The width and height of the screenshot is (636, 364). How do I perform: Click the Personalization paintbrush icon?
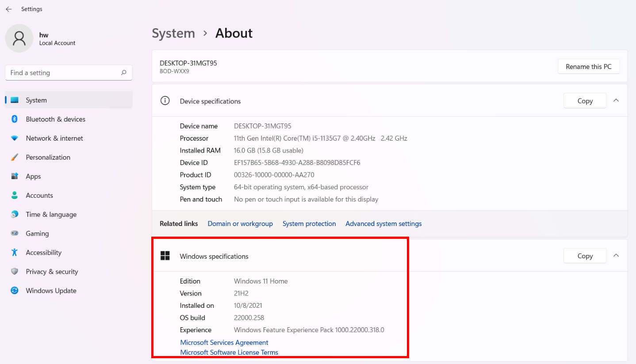15,157
